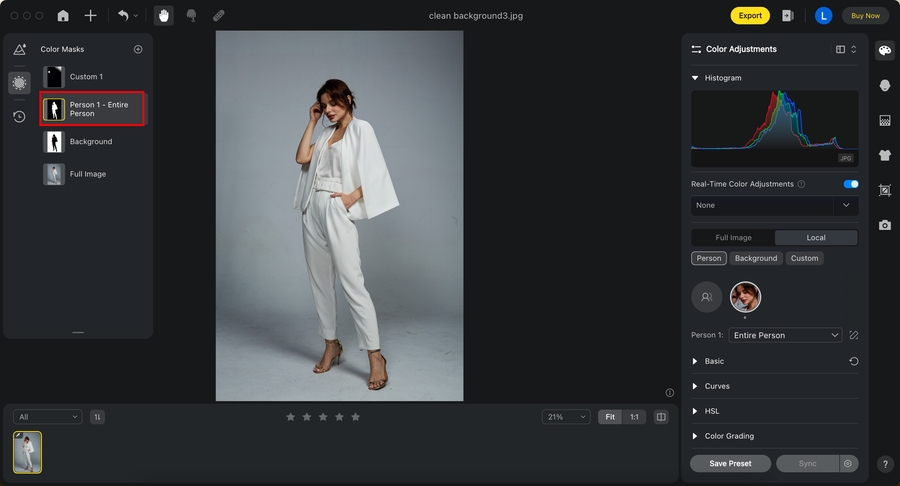Screen dimensions: 900x486
Task: Click the yellow Export button
Action: [x=750, y=16]
